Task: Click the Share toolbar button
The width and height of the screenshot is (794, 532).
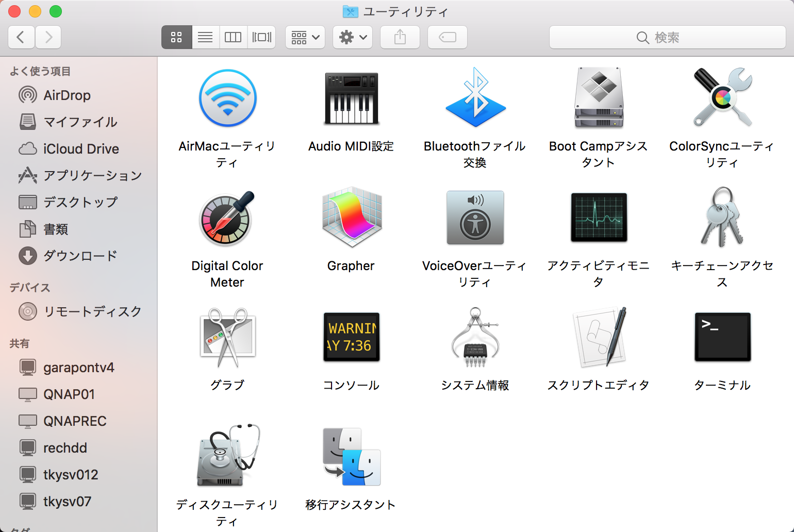Action: click(x=400, y=37)
